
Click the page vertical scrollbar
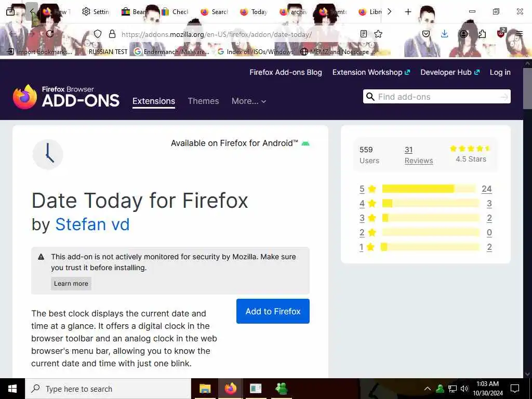tap(528, 88)
